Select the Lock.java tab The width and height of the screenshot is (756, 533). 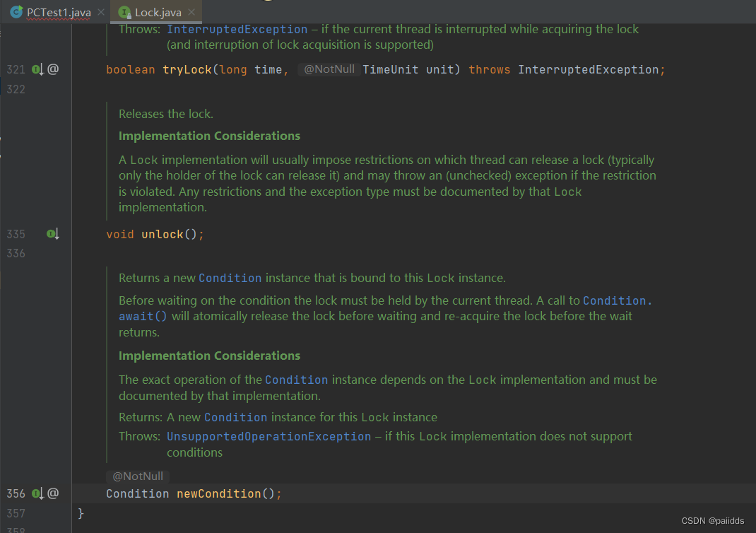pyautogui.click(x=158, y=12)
